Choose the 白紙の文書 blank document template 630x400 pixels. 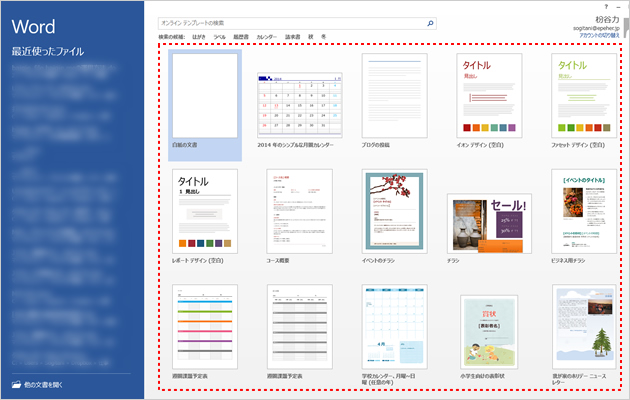205,105
